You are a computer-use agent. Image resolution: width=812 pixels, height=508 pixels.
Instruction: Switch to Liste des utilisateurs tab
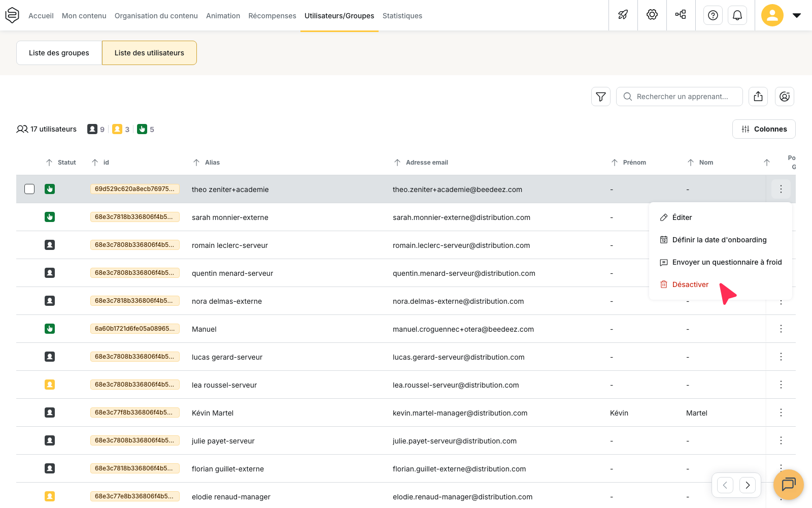tap(149, 53)
